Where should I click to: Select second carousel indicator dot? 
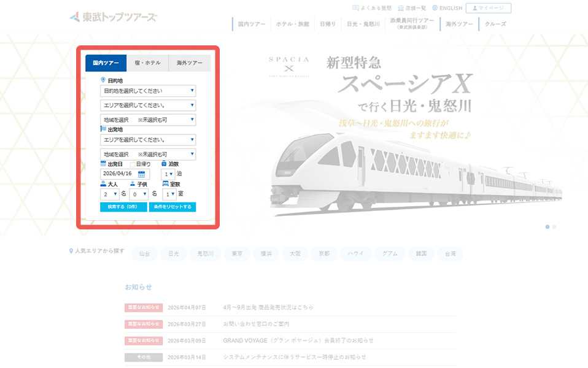[554, 227]
